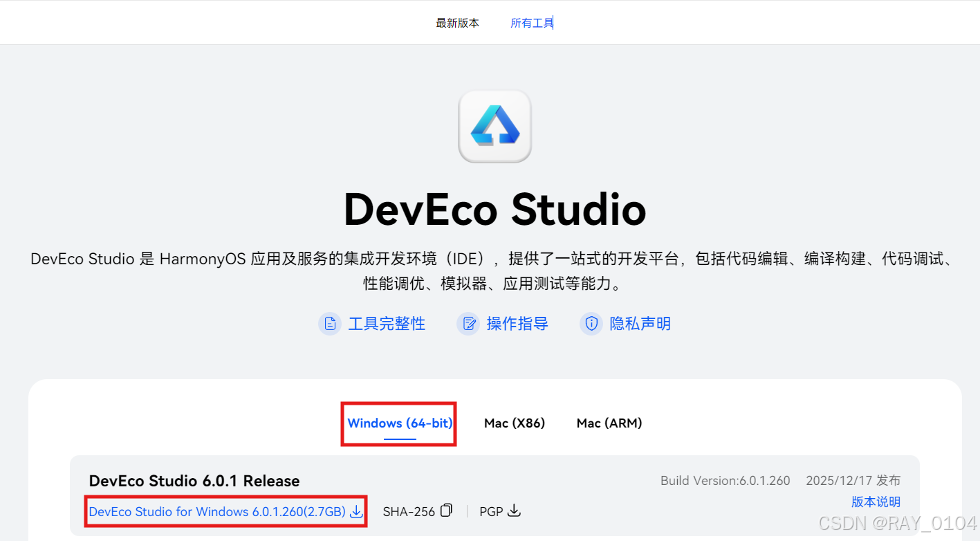The height and width of the screenshot is (541, 980).
Task: Click the 2025/12/17 发布 date text
Action: click(x=853, y=481)
